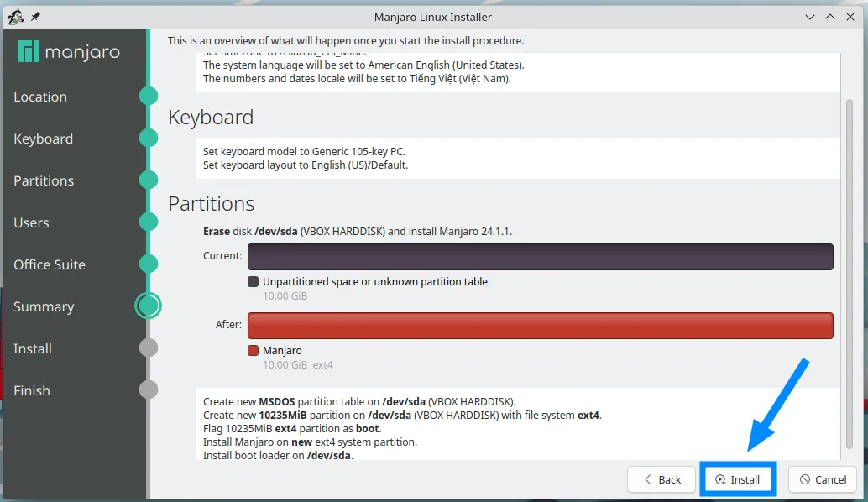Go back with the Back button
The height and width of the screenshot is (502, 868).
(x=662, y=479)
